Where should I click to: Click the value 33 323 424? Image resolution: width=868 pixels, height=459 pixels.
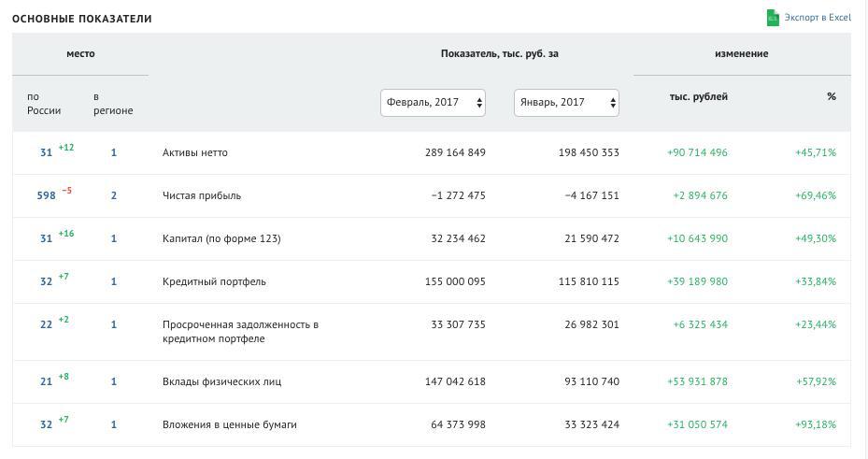point(591,424)
